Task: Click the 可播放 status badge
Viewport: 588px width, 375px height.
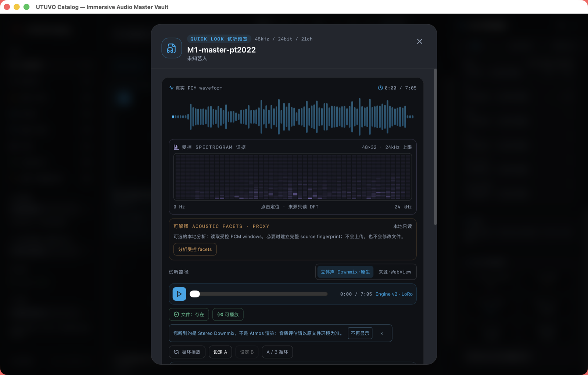Action: coord(228,315)
